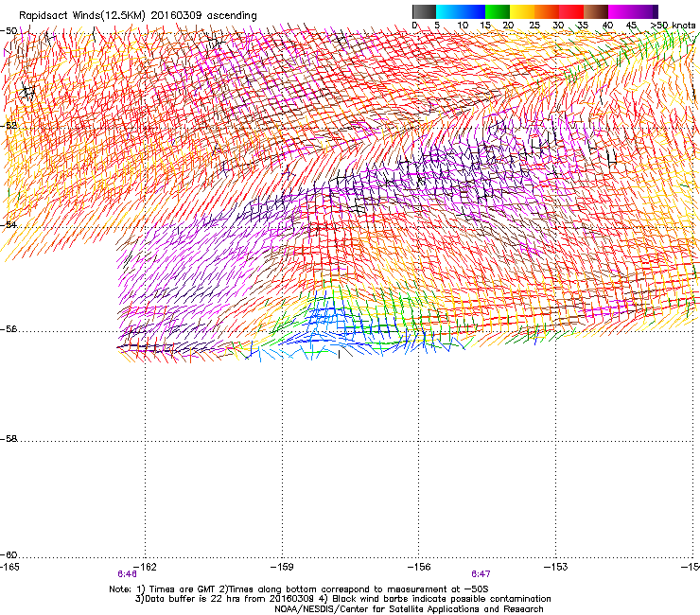
Task: Click the note 'Times are GMT'
Action: coord(183,589)
